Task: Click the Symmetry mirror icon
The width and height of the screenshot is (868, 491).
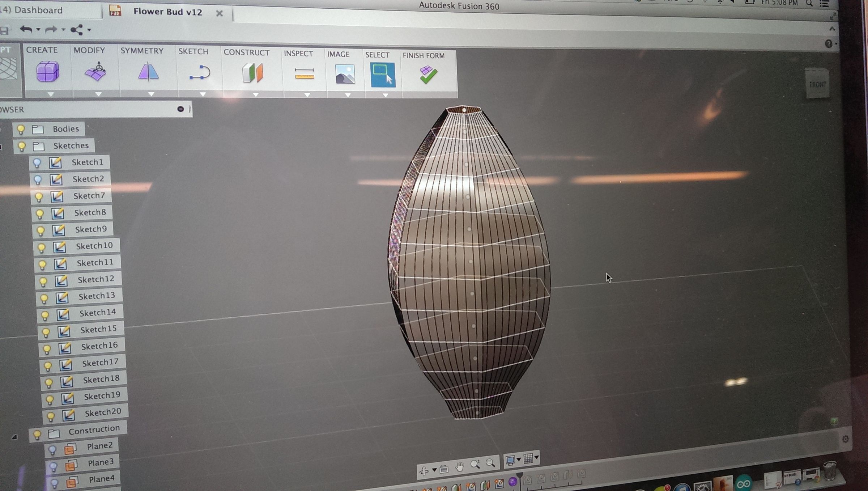Action: click(148, 72)
